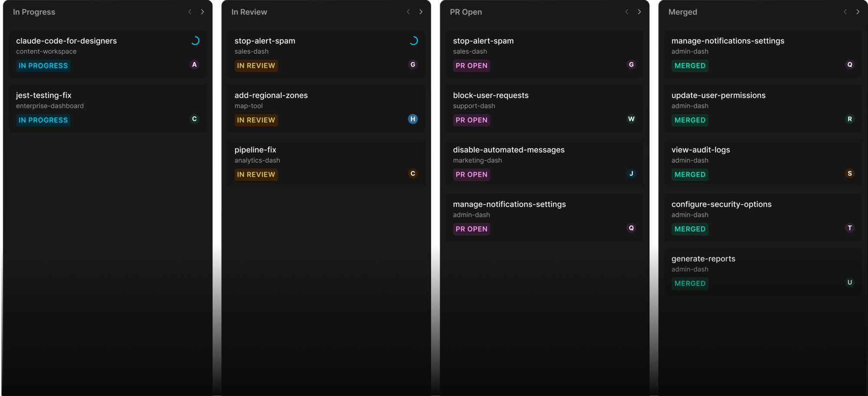Image resolution: width=868 pixels, height=396 pixels.
Task: Click the R avatar on update-user-permissions card
Action: point(850,119)
